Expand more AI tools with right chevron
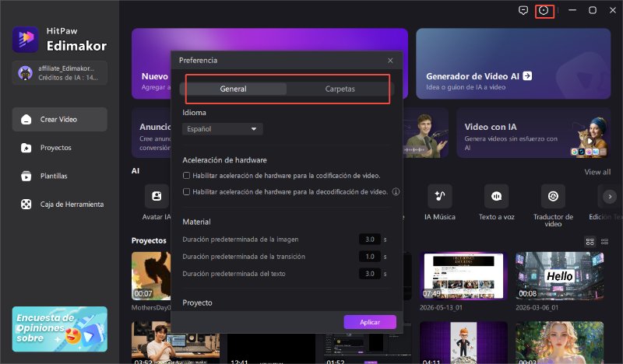The height and width of the screenshot is (364, 623). (610, 197)
